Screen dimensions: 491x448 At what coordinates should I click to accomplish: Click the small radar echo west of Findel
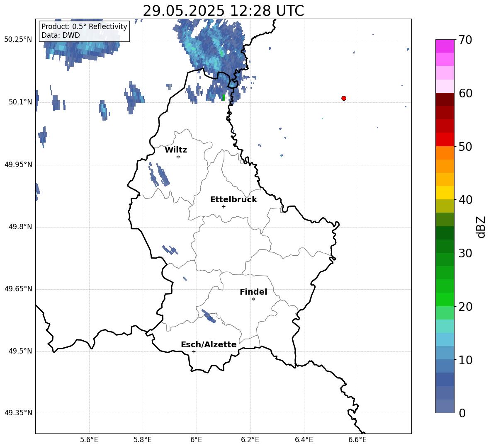point(209,316)
